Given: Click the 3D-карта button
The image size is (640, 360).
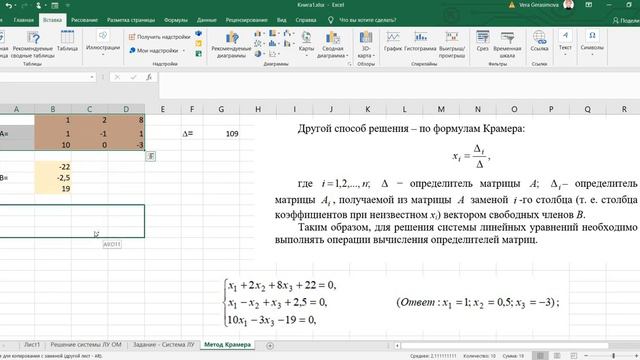Looking at the screenshot, I should tap(366, 44).
